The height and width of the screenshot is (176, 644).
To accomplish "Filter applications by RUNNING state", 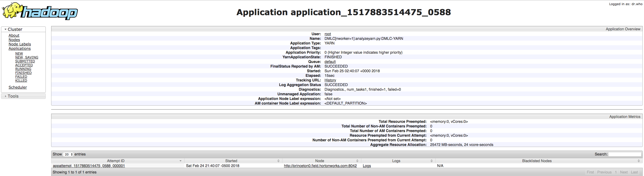I will (x=23, y=69).
